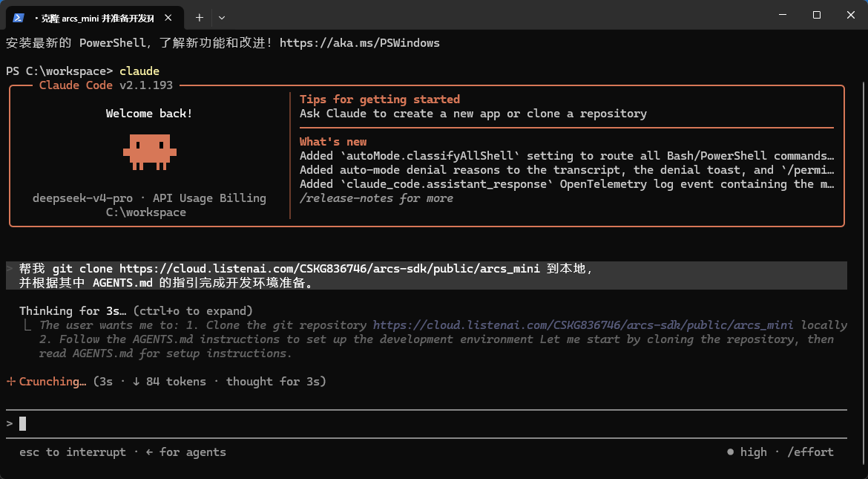The width and height of the screenshot is (868, 479).
Task: Click the "Welcome back!" heading
Action: [149, 114]
